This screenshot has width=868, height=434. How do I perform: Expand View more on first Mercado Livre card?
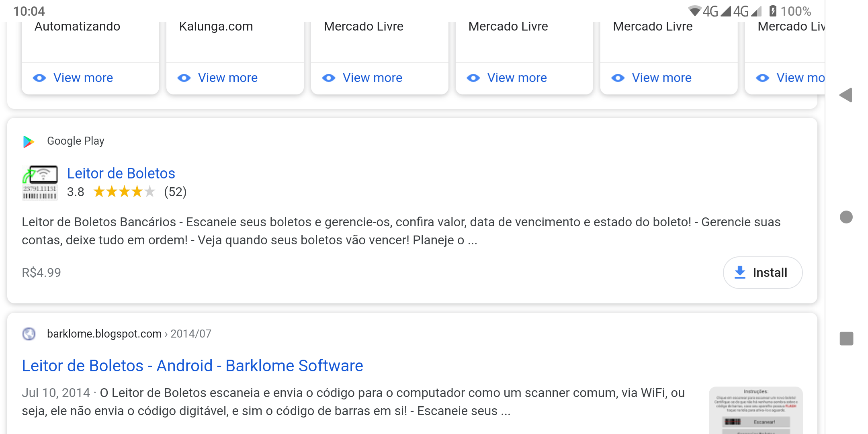click(372, 78)
